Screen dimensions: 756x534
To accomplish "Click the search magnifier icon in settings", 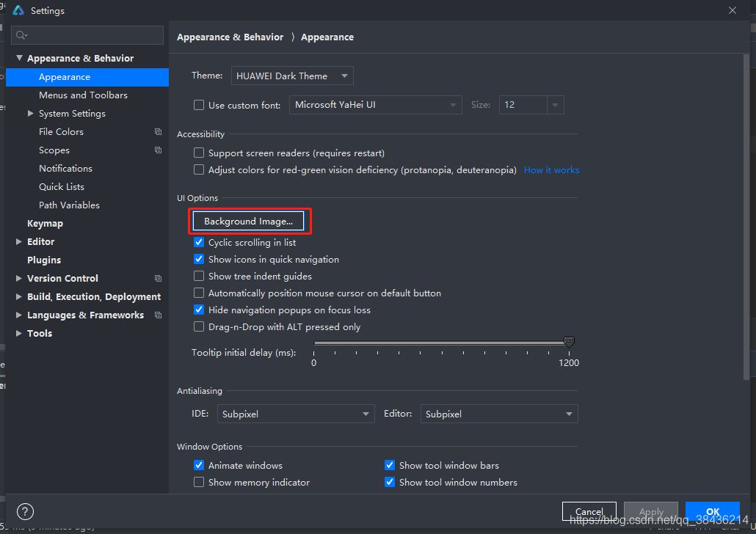I will tap(21, 35).
